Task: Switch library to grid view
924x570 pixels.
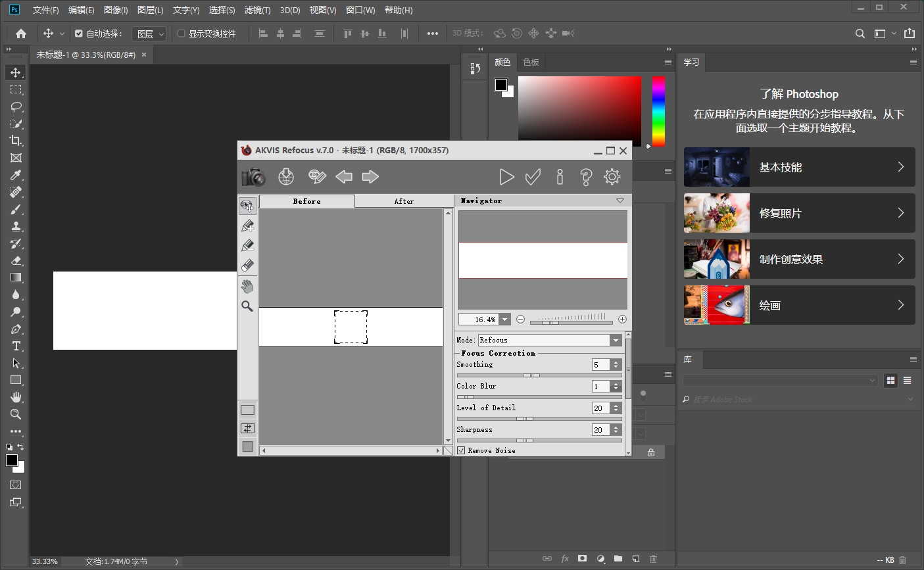Action: click(891, 380)
